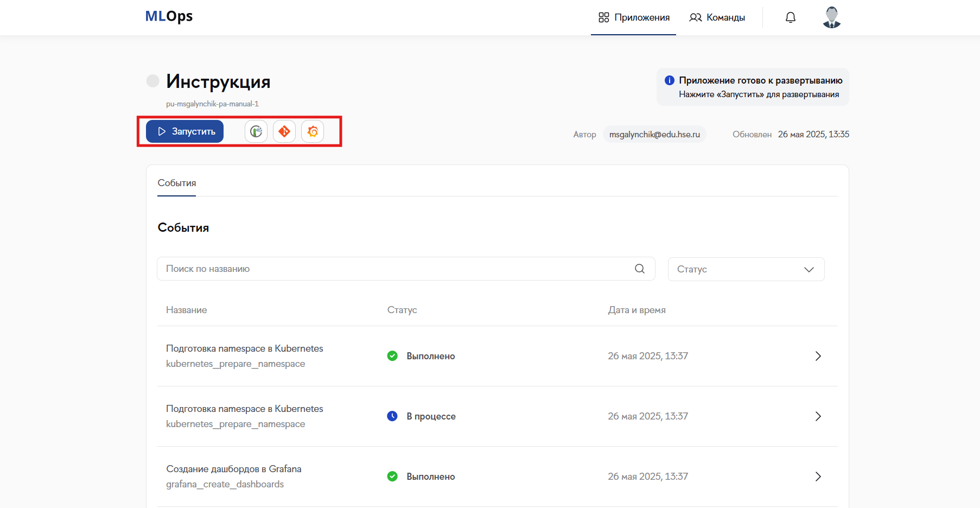Open the user profile avatar
Viewport: 980px width, 508px height.
(x=831, y=17)
